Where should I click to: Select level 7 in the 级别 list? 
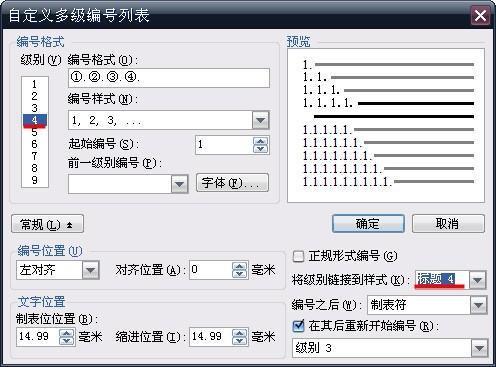click(x=35, y=156)
